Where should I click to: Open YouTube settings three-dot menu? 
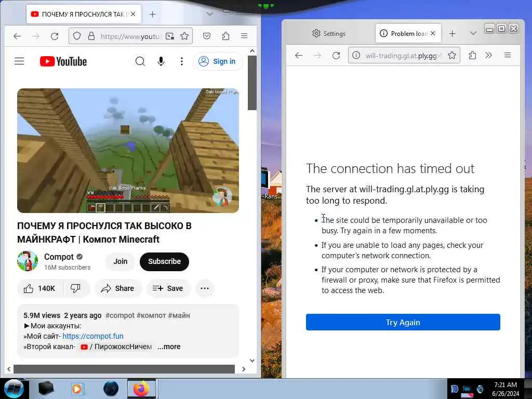(x=182, y=61)
